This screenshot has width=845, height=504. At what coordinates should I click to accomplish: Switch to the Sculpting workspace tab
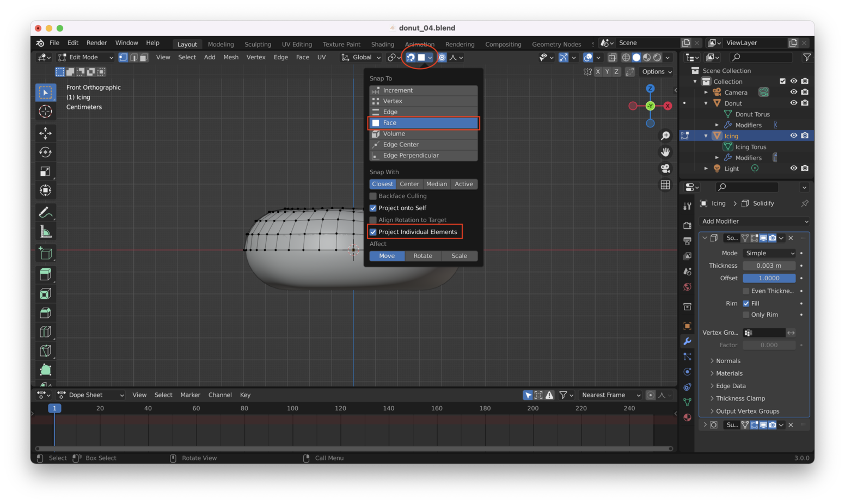coord(258,44)
